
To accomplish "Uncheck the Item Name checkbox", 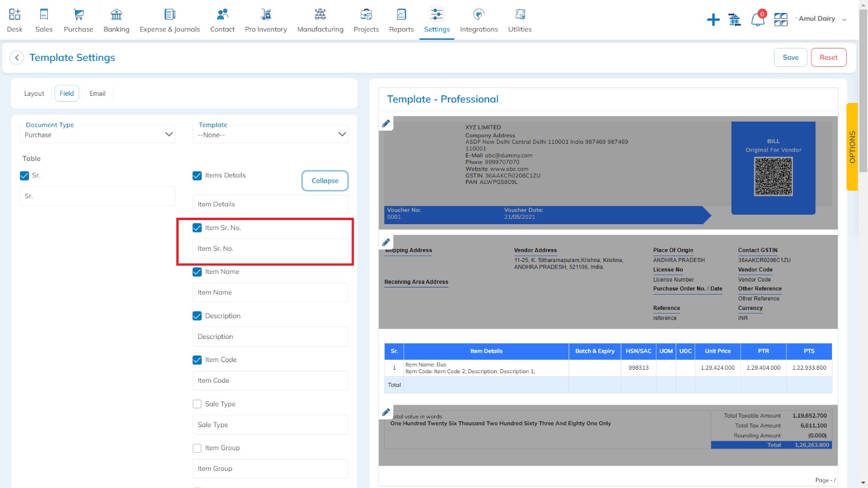I will [197, 272].
